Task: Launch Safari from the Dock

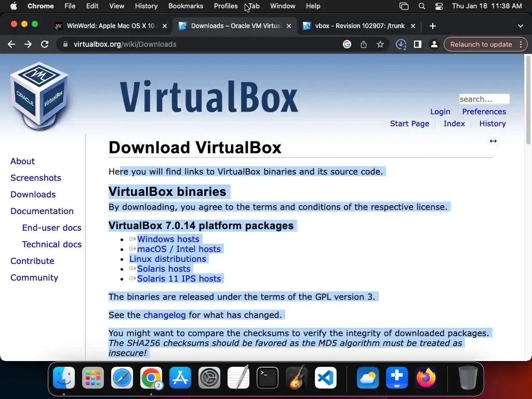Action: point(122,378)
